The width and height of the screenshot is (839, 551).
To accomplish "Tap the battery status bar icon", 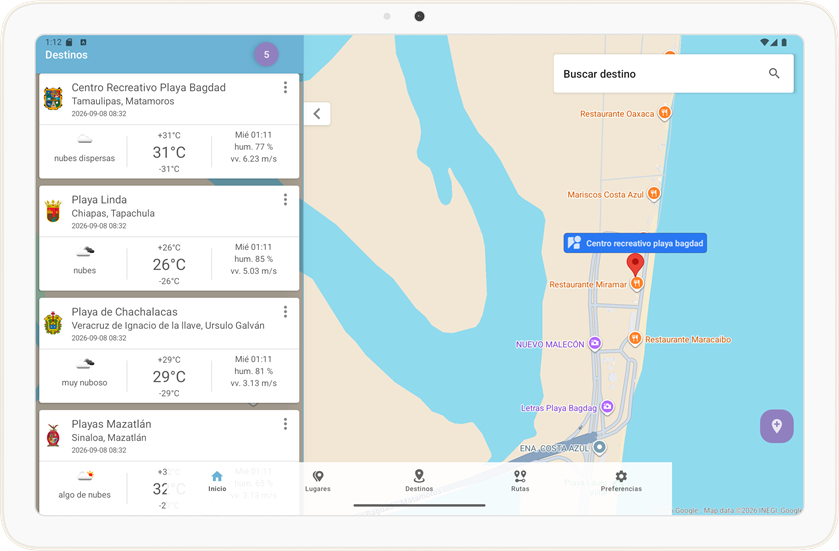I will click(x=784, y=42).
